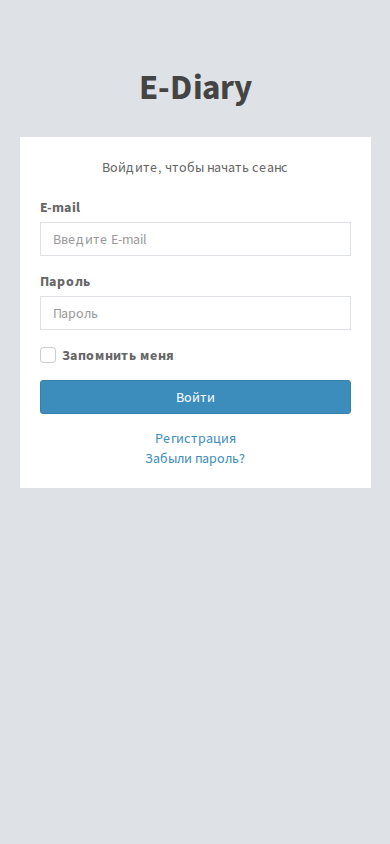Click the 'Запомнить меня' label text
The height and width of the screenshot is (844, 390).
point(118,356)
